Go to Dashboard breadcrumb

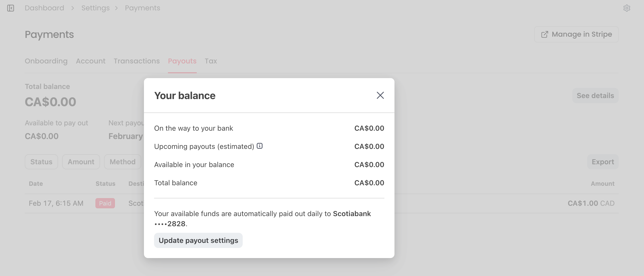(x=44, y=8)
